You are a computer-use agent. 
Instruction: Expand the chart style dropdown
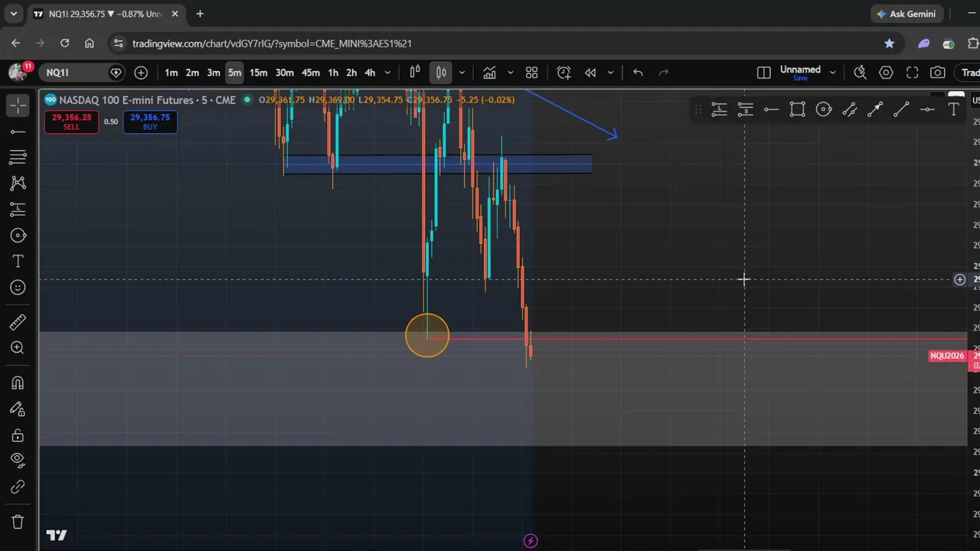462,73
